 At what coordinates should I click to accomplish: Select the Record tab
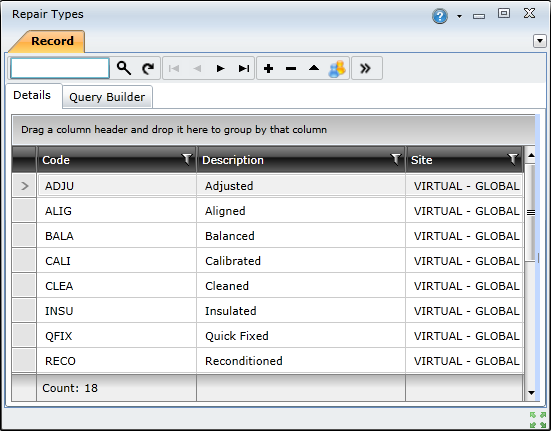[x=52, y=41]
